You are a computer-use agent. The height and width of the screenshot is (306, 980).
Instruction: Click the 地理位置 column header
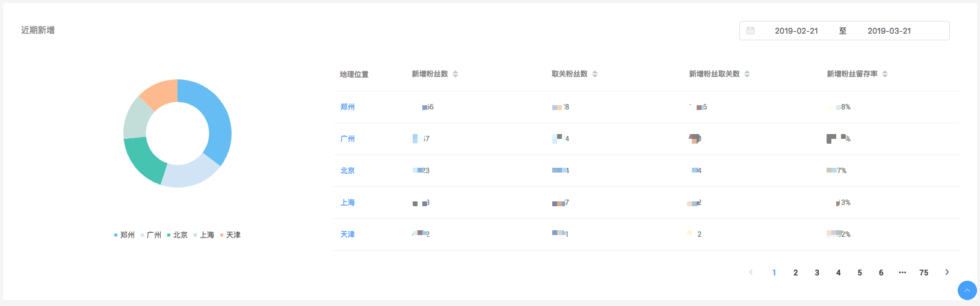click(354, 75)
